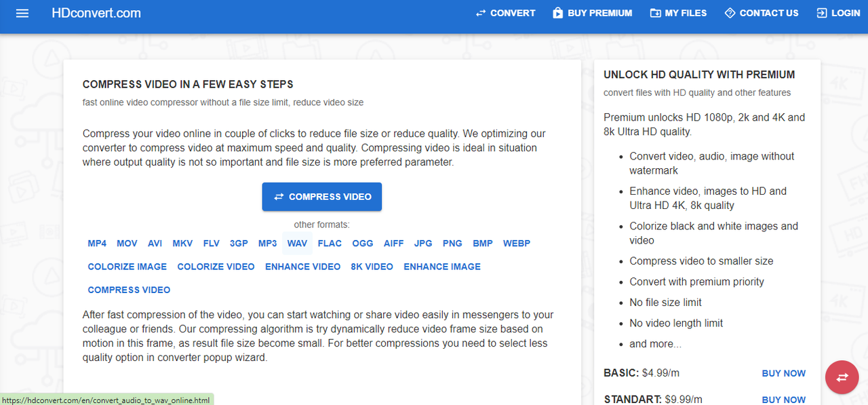Open the ENHANCE VIDEO link
This screenshot has width=868, height=405.
[303, 267]
